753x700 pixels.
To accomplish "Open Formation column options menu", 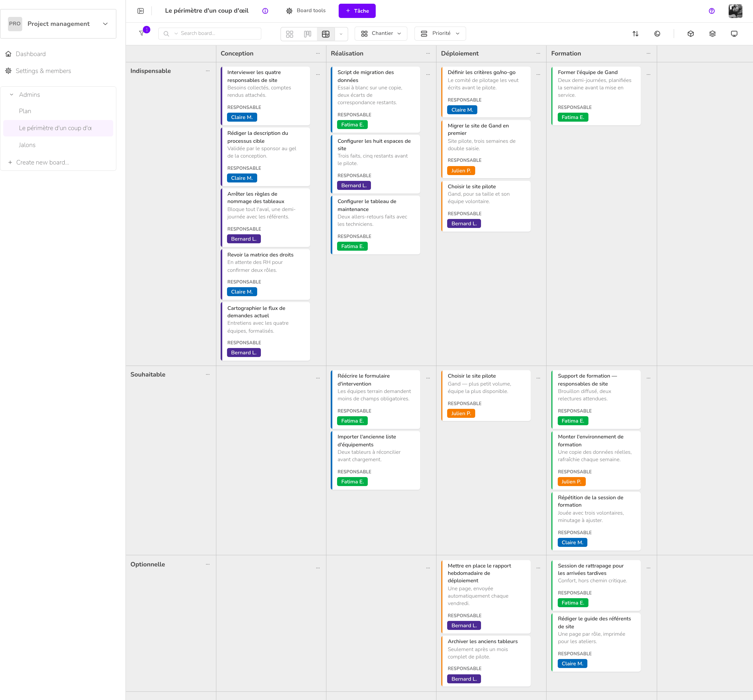I will pyautogui.click(x=648, y=53).
